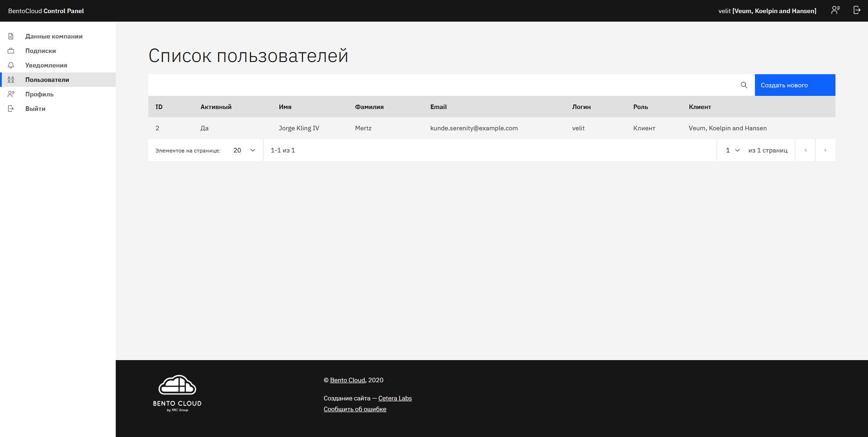Click the users group icon in sidebar
This screenshot has height=437, width=868.
tap(11, 80)
